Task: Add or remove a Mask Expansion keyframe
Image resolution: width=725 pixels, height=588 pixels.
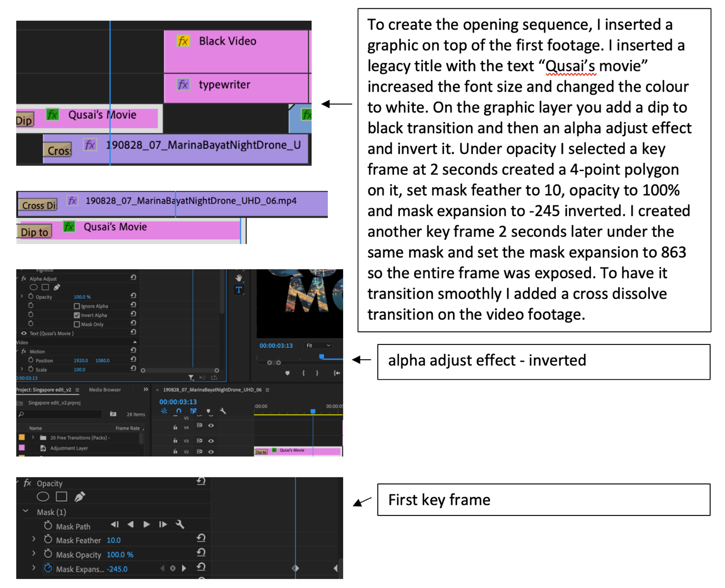Action: pos(173,568)
